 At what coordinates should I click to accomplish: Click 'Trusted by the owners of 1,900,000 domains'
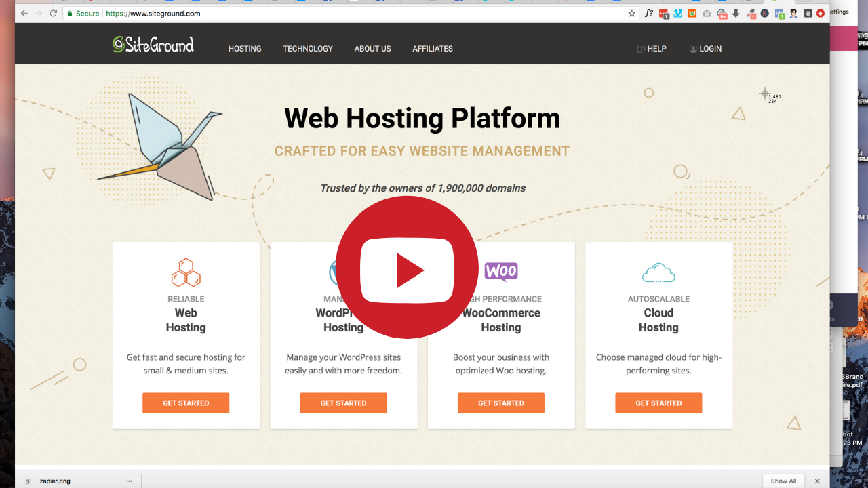coord(422,188)
